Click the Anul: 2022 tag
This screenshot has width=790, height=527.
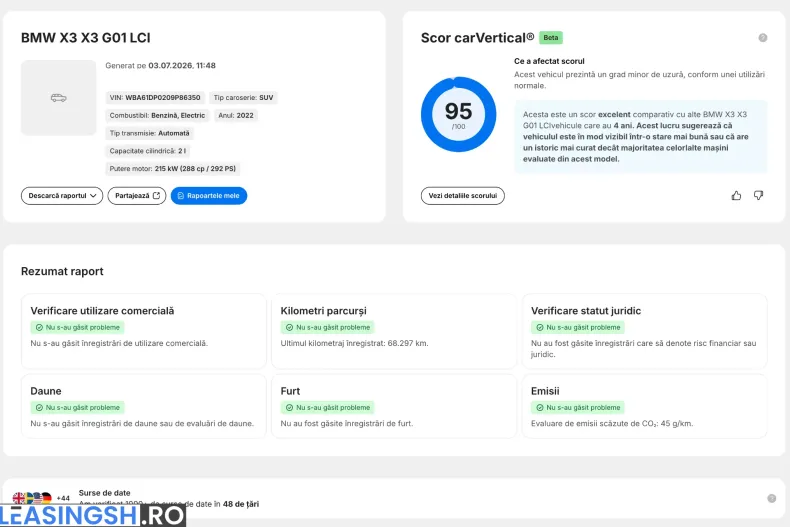(236, 115)
